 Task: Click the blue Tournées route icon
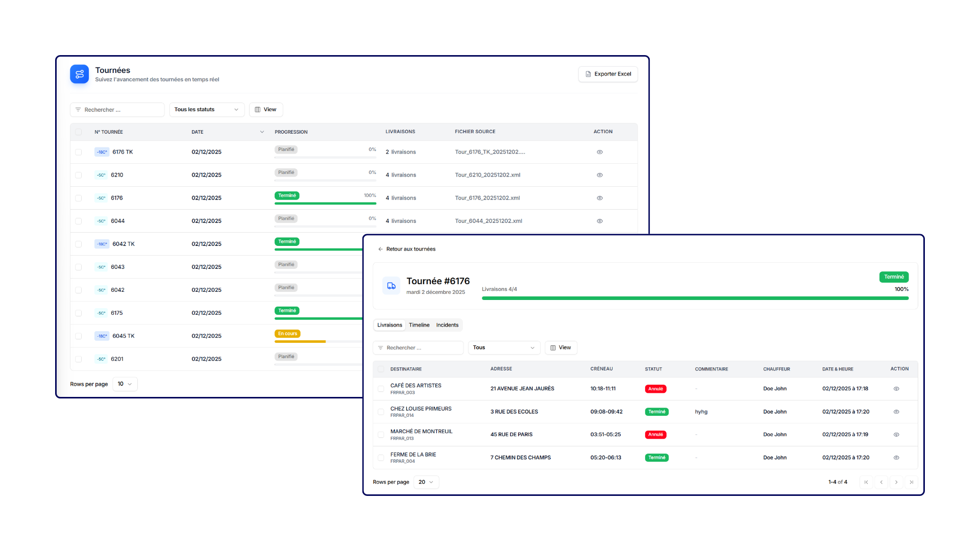(x=79, y=74)
